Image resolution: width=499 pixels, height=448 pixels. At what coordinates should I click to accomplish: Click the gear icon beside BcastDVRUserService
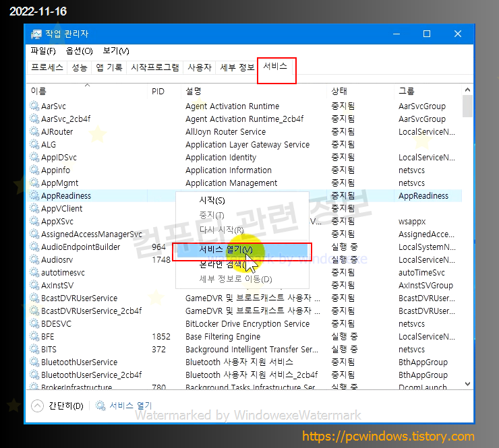point(34,298)
